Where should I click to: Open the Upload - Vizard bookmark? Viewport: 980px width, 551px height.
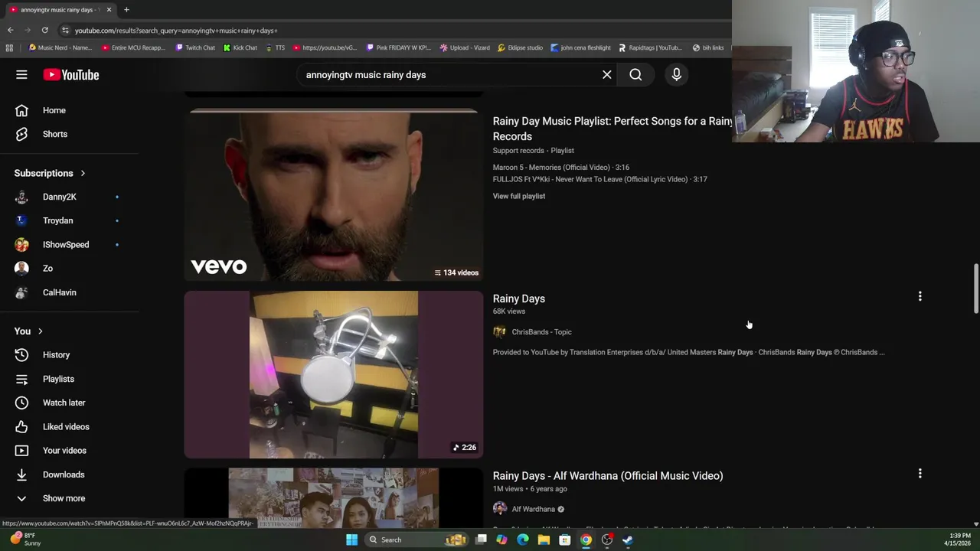tap(465, 47)
